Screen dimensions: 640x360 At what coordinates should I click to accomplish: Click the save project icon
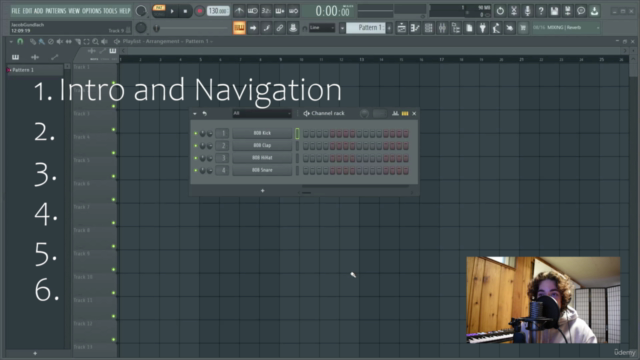554,11
